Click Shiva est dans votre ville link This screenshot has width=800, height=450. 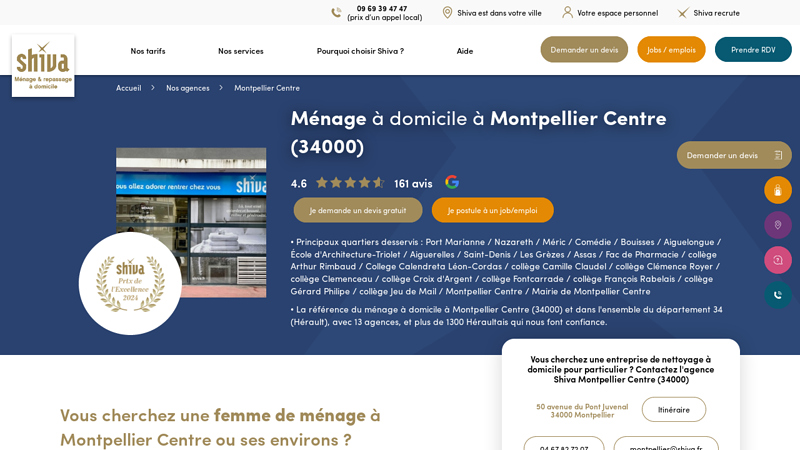(x=499, y=13)
